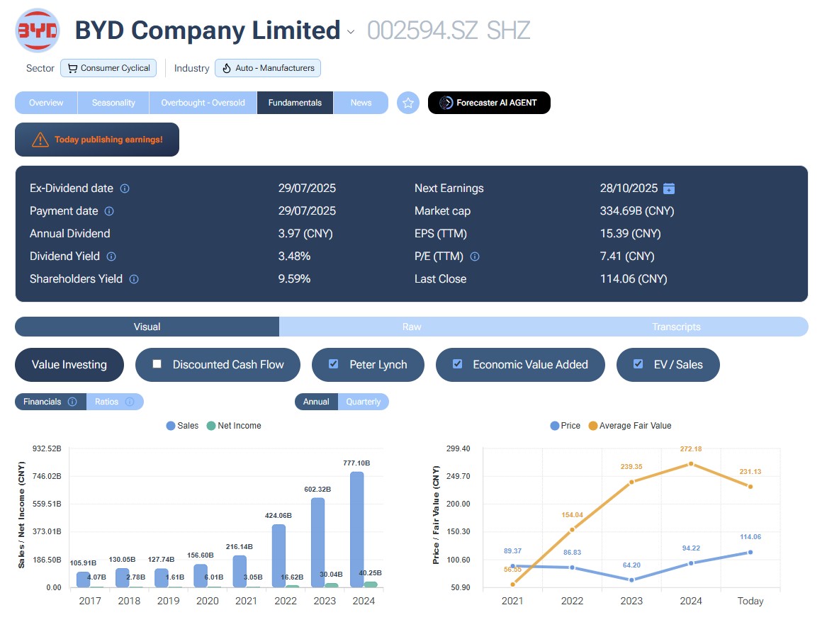Uncheck the Peter Lynch checkbox
Screen dimensions: 827x644
(x=333, y=364)
